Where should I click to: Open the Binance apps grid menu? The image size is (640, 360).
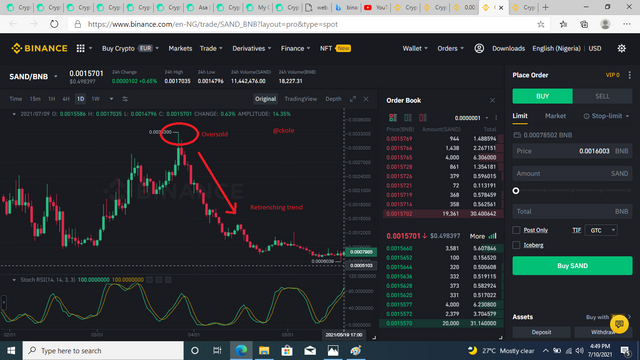coord(80,48)
